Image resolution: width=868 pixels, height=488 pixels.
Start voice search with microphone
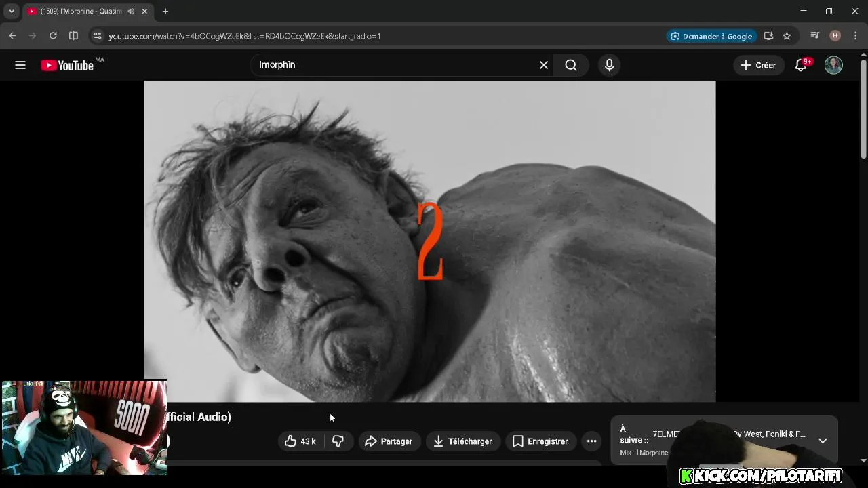coord(609,65)
